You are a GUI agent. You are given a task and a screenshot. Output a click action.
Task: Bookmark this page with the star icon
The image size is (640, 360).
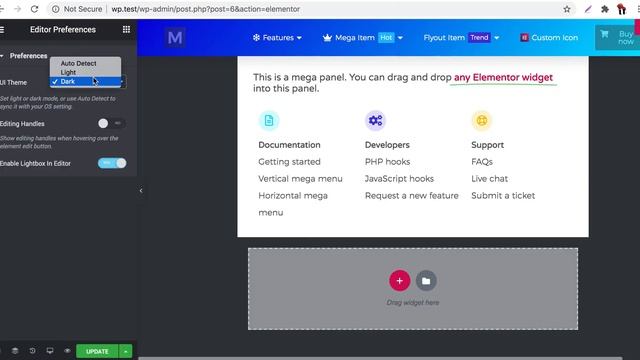coord(567,9)
